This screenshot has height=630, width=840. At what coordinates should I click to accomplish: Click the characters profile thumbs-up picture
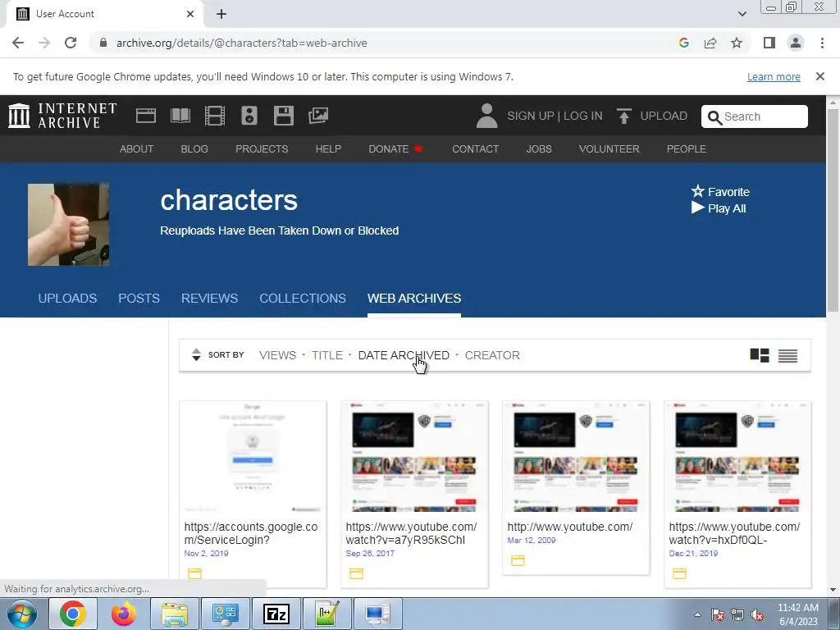click(69, 225)
